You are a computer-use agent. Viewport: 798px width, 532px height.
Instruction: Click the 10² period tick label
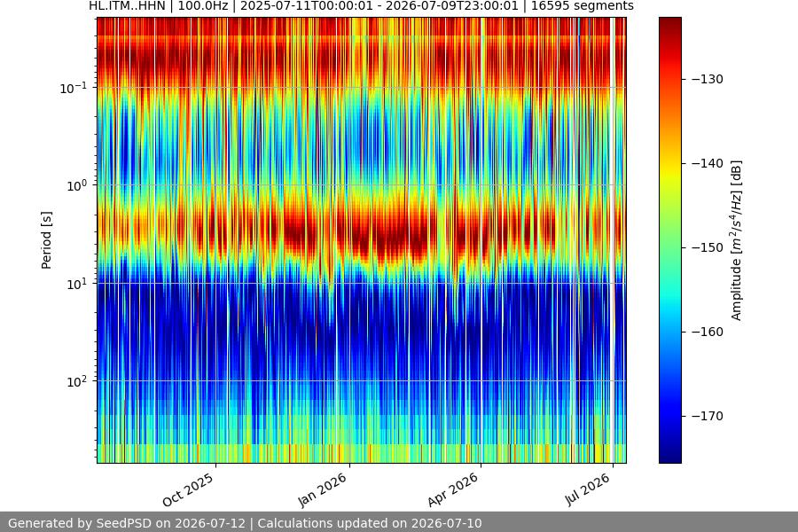click(76, 381)
